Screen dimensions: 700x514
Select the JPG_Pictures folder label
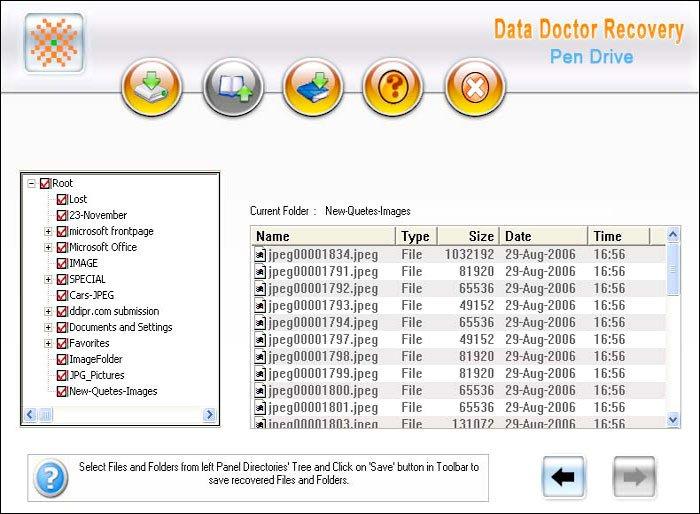pyautogui.click(x=97, y=375)
